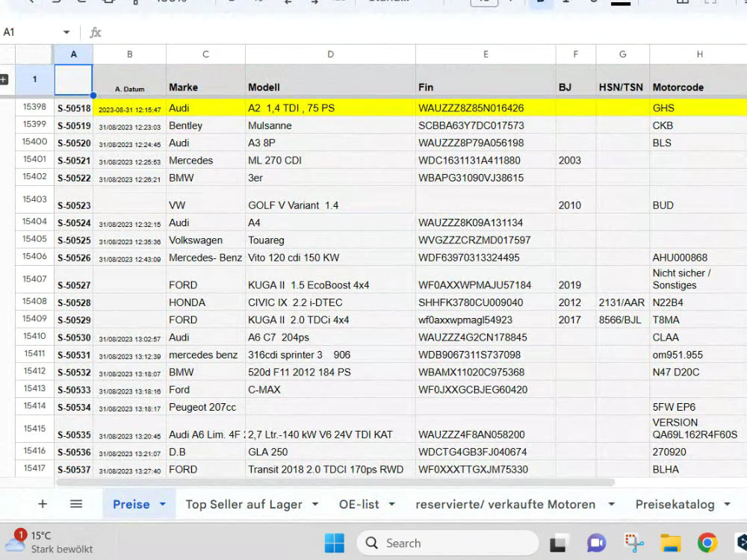The width and height of the screenshot is (747, 560).
Task: Select column C header
Action: coord(206,55)
